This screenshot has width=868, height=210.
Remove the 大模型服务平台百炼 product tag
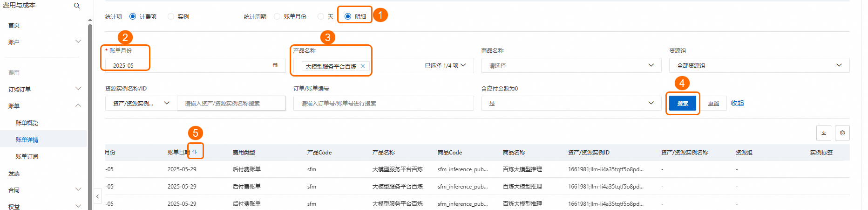point(363,66)
